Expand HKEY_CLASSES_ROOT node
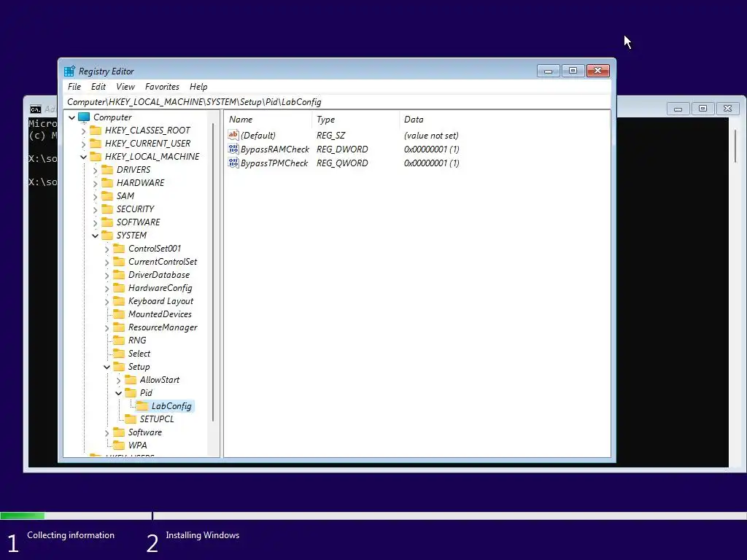This screenshot has width=747, height=560. click(x=83, y=131)
